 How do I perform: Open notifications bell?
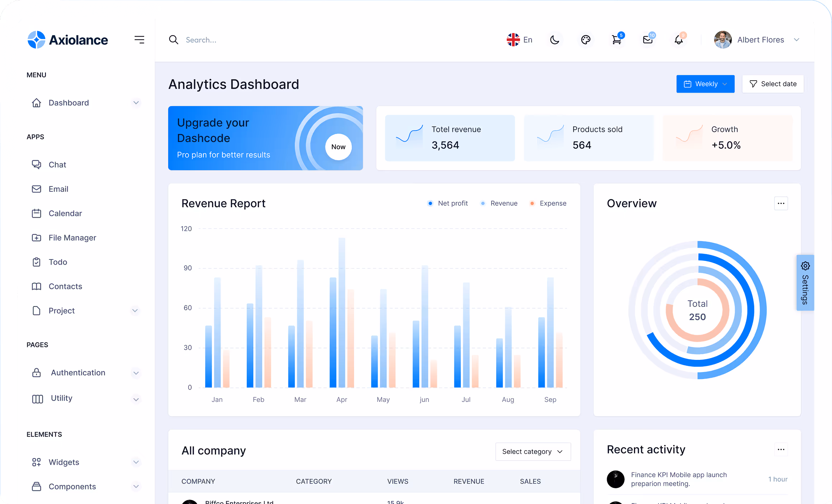[x=679, y=40]
